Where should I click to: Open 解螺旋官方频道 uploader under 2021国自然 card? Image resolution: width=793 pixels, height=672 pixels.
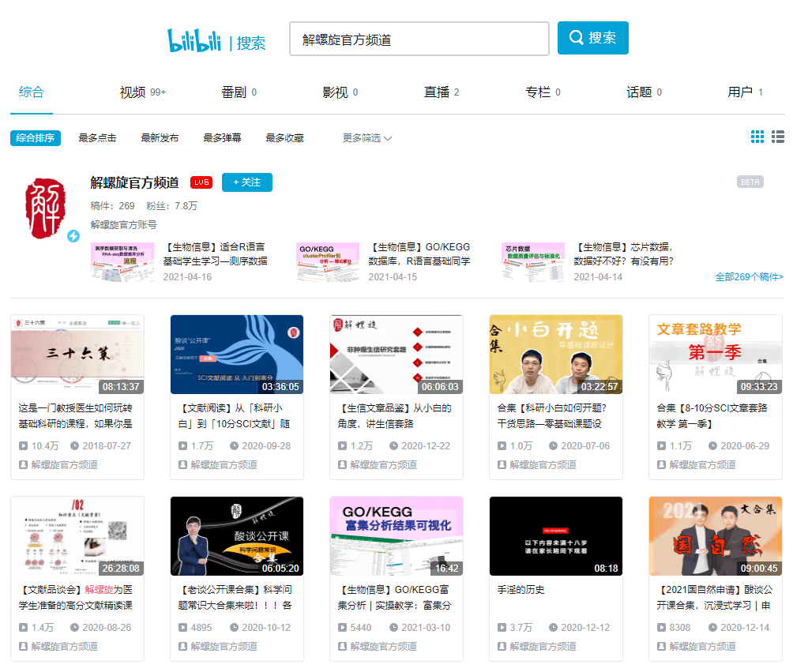702,646
